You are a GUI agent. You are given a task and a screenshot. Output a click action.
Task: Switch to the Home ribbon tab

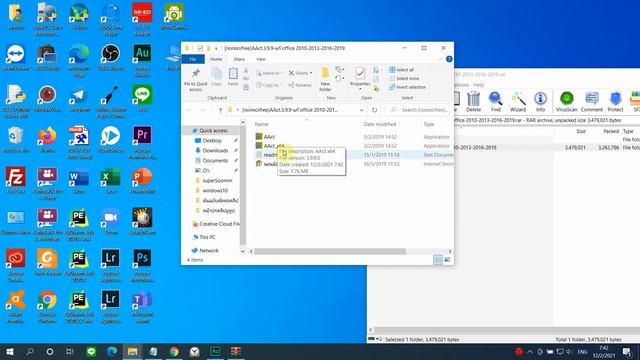pos(216,59)
